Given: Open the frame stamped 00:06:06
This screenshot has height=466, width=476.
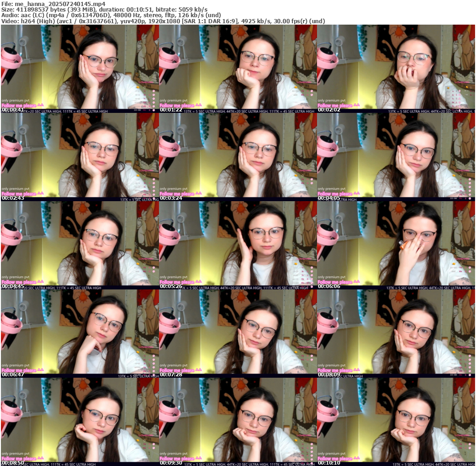Looking at the screenshot, I should pyautogui.click(x=396, y=245).
